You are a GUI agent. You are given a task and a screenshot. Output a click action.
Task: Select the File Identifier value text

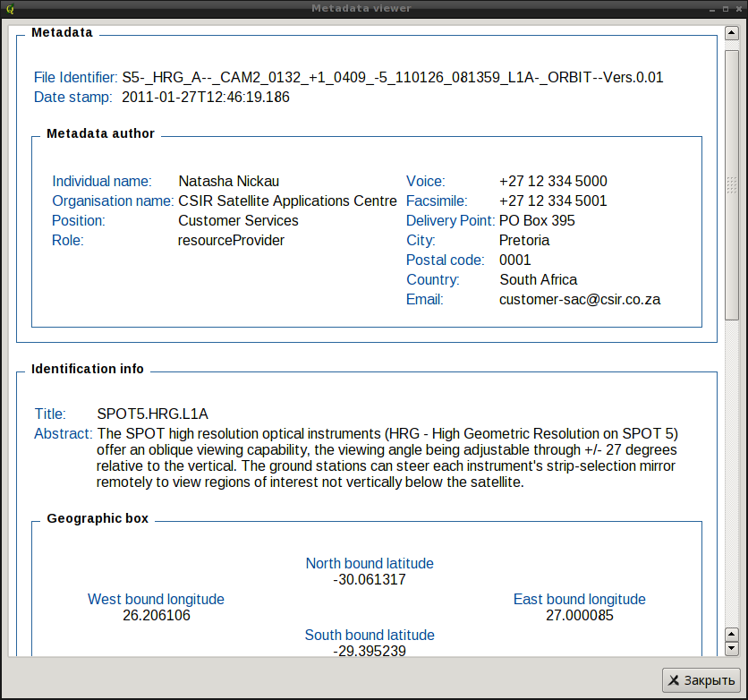click(392, 77)
